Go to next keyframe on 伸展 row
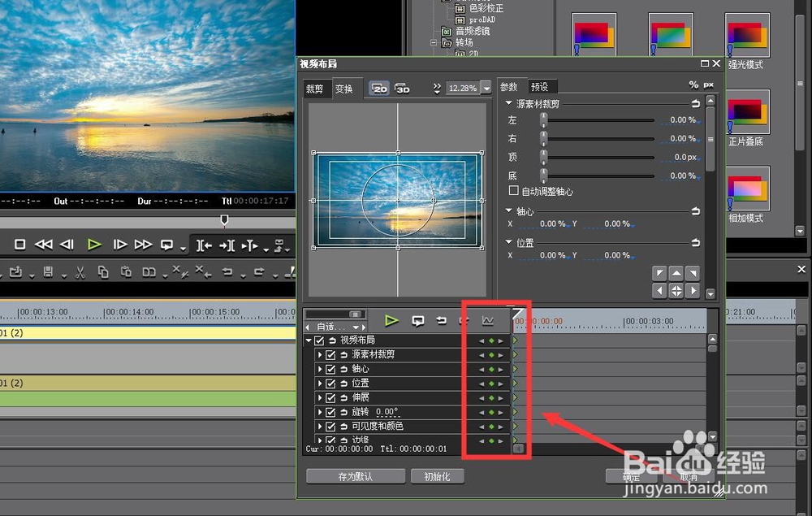This screenshot has width=812, height=516. click(501, 398)
